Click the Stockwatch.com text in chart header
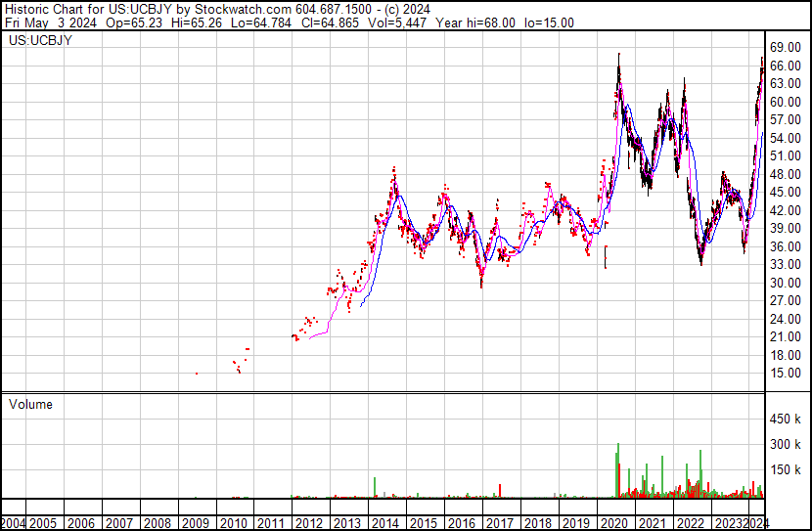Viewport: 812px width, 531px height. click(243, 10)
